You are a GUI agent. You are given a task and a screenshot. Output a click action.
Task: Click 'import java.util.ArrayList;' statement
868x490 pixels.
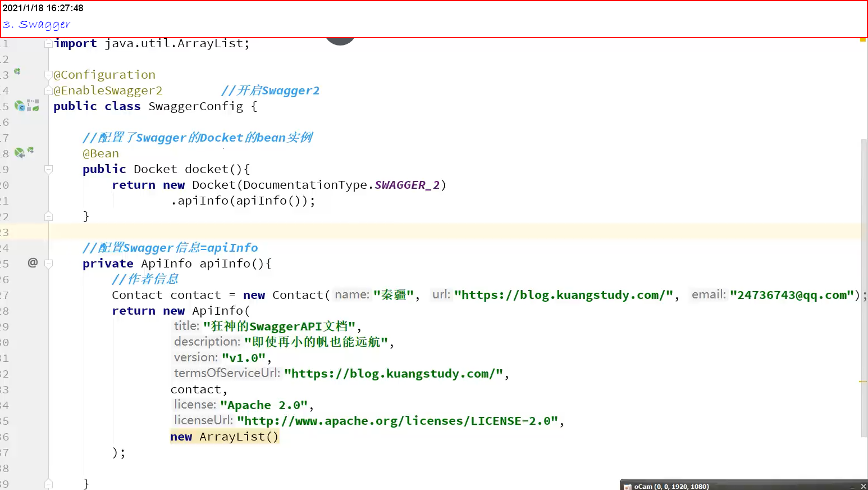[x=152, y=43]
